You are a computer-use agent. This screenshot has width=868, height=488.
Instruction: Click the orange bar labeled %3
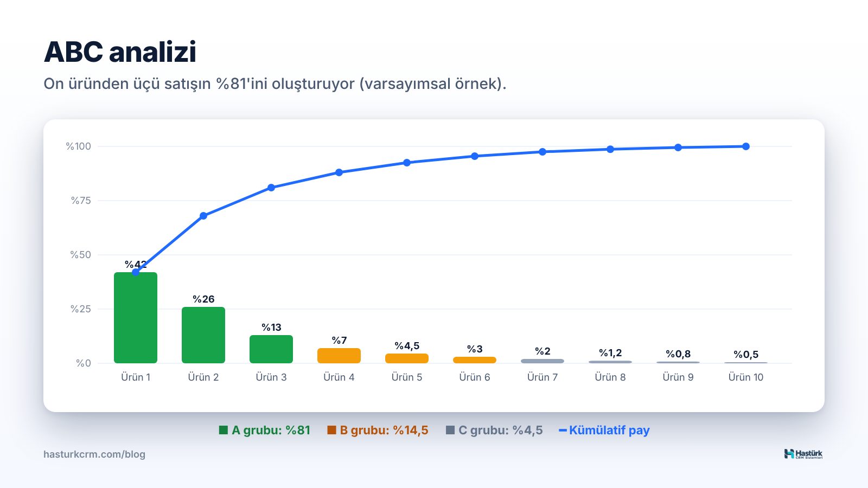point(475,360)
